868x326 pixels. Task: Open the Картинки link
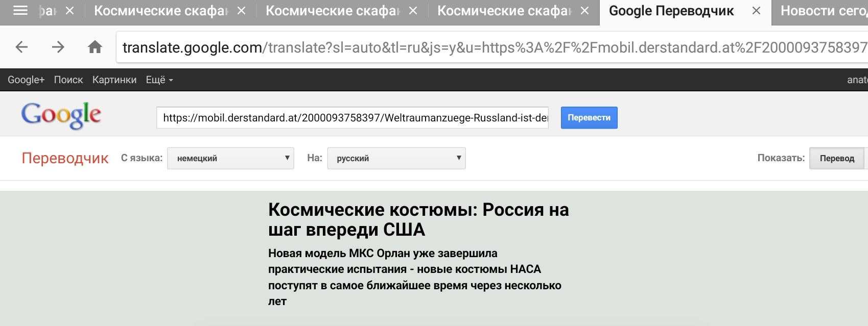click(114, 80)
